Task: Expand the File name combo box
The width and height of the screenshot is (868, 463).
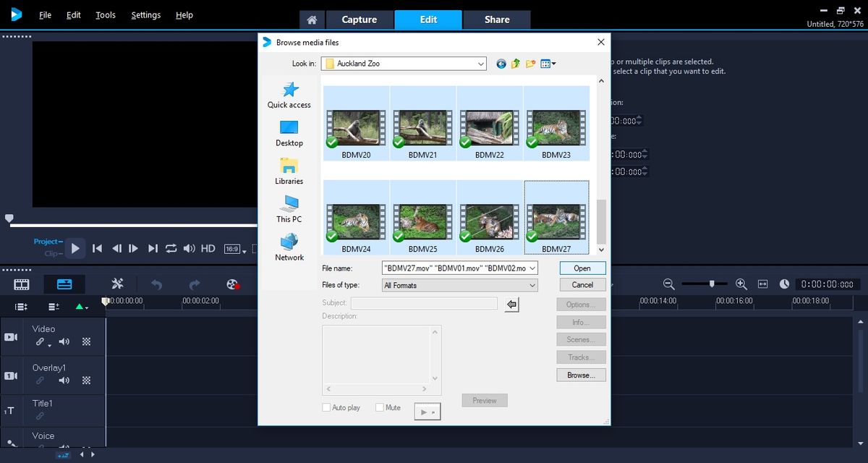Action: [x=533, y=268]
